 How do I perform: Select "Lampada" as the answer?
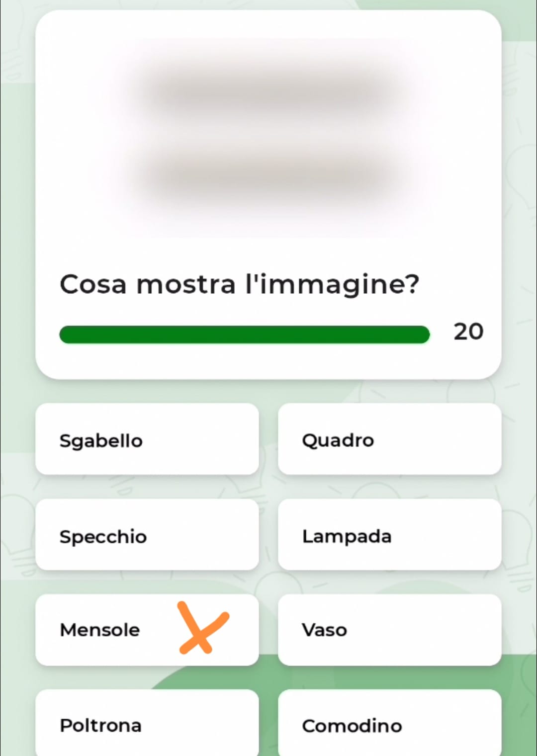389,535
